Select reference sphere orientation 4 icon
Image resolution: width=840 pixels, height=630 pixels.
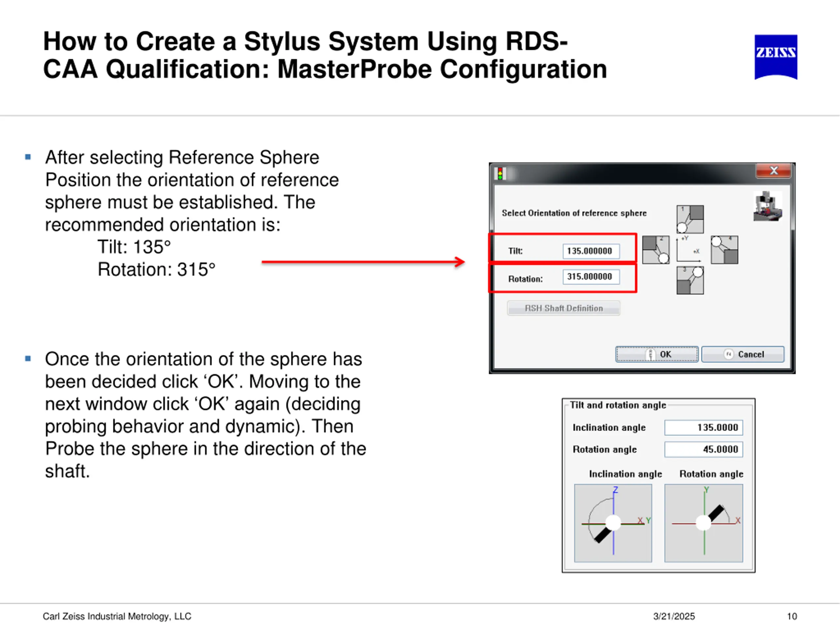(724, 249)
